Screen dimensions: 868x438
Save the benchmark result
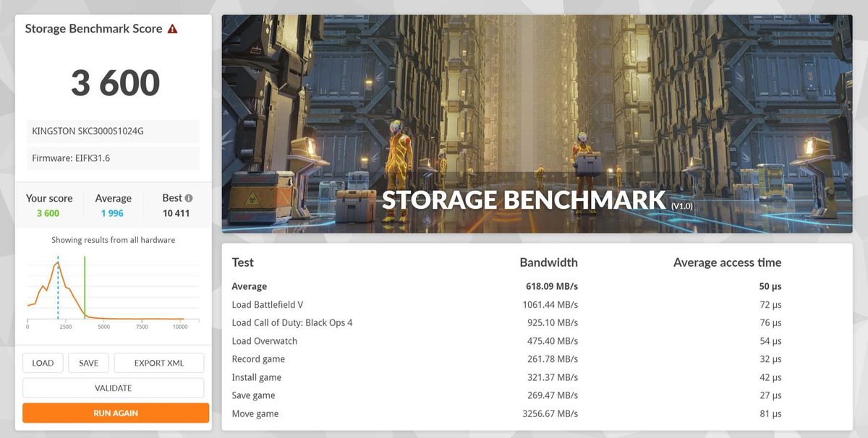(88, 363)
